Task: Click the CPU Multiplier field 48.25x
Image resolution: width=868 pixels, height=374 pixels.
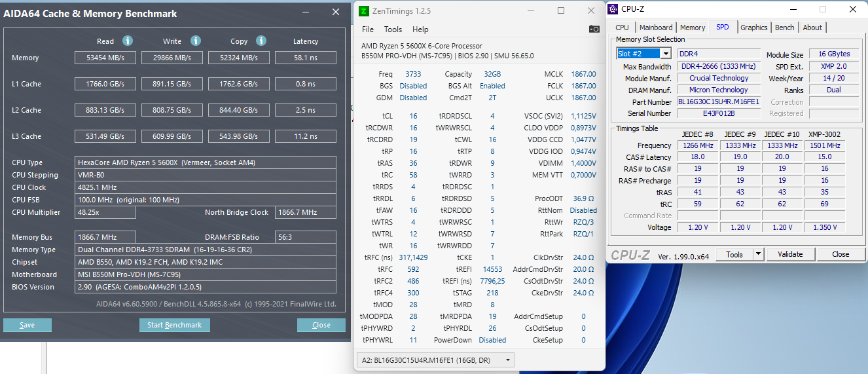Action: click(x=105, y=212)
